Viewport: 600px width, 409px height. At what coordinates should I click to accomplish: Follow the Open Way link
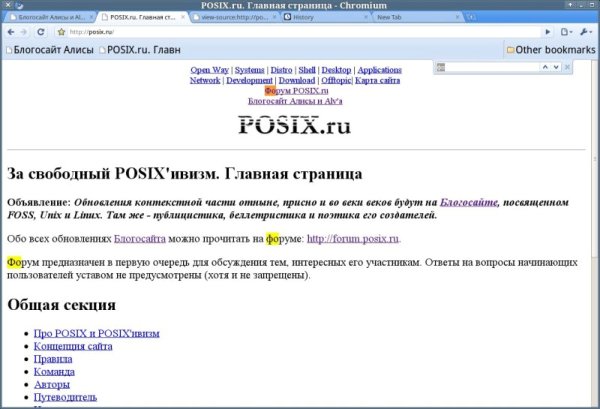(x=210, y=70)
